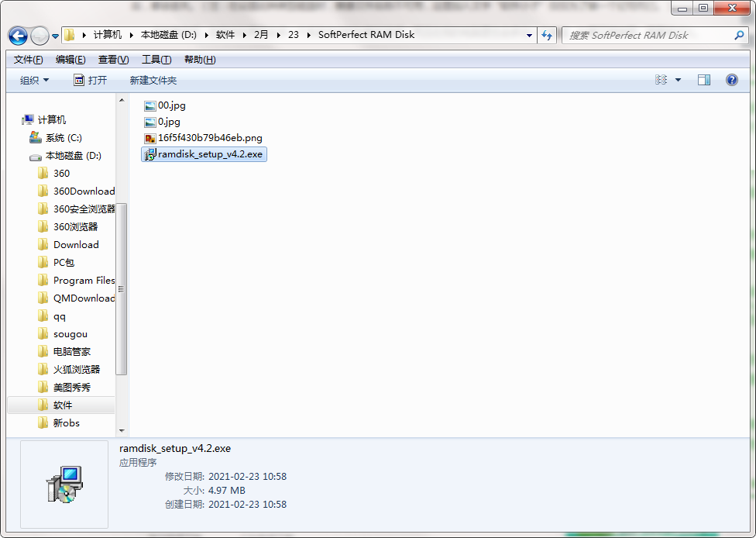Image resolution: width=756 pixels, height=538 pixels.
Task: Click navigation pane scrollbar thumb
Action: [121, 289]
